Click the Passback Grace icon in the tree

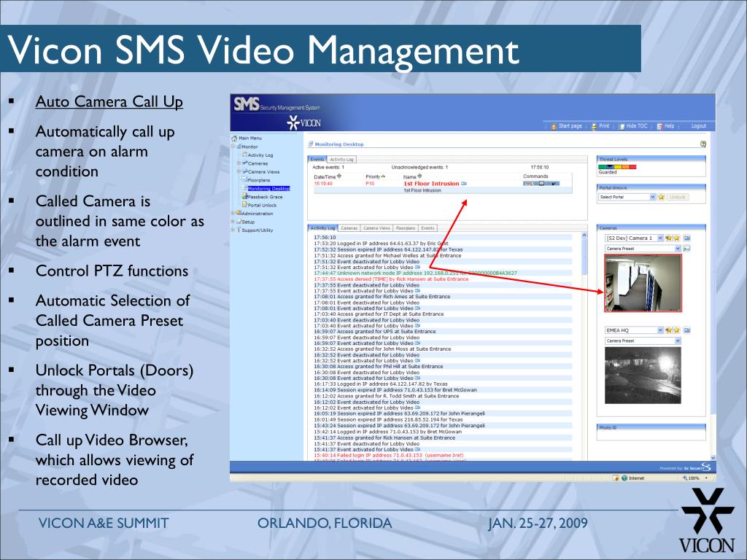[244, 196]
